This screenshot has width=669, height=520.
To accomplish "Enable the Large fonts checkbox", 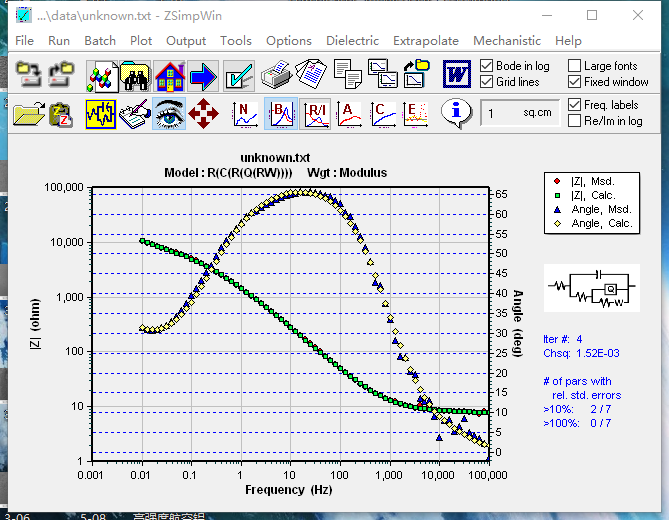I will click(x=575, y=66).
